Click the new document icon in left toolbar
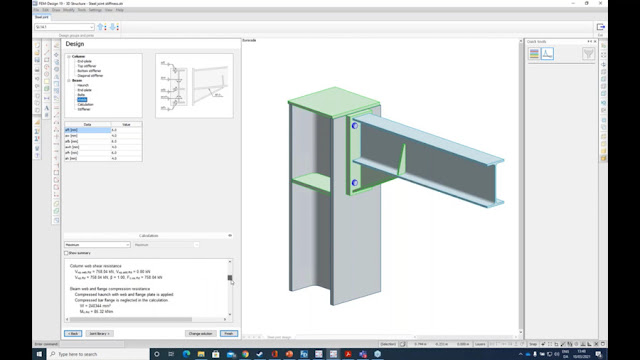Viewport: 640px width, 360px height. point(37,45)
